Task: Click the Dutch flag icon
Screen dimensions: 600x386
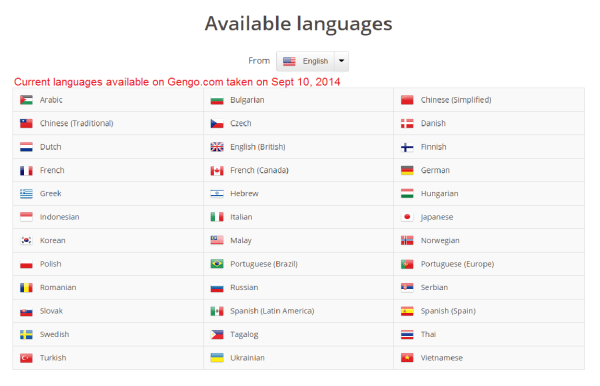Action: pos(26,147)
